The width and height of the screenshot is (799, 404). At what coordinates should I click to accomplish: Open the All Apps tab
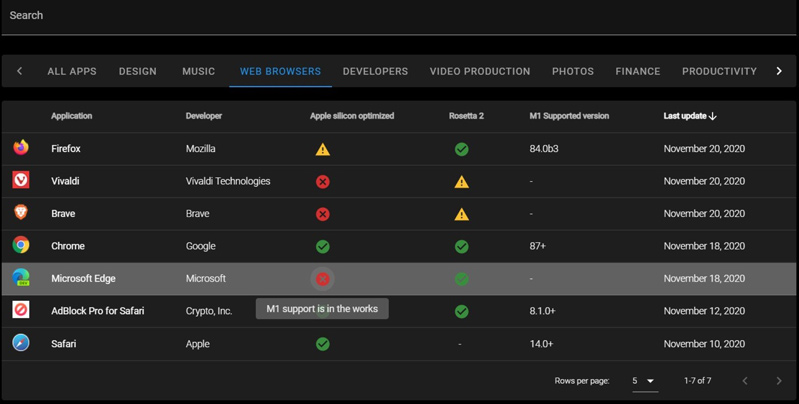[x=72, y=71]
